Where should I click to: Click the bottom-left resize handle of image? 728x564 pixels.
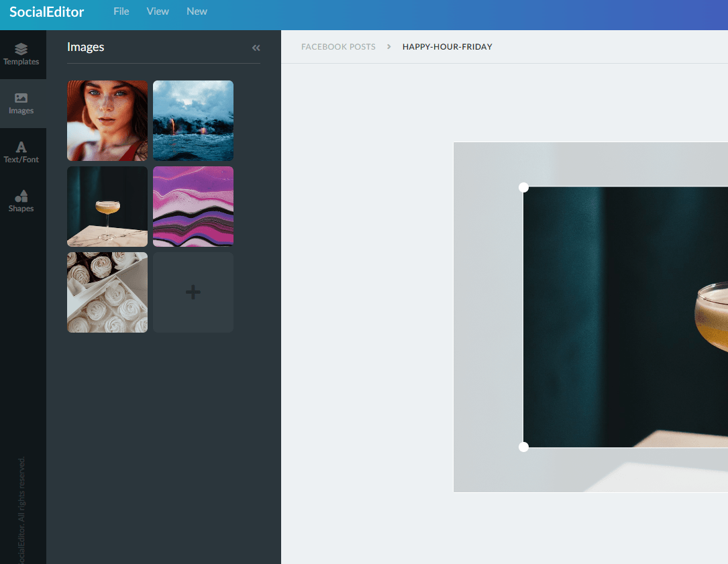click(523, 447)
